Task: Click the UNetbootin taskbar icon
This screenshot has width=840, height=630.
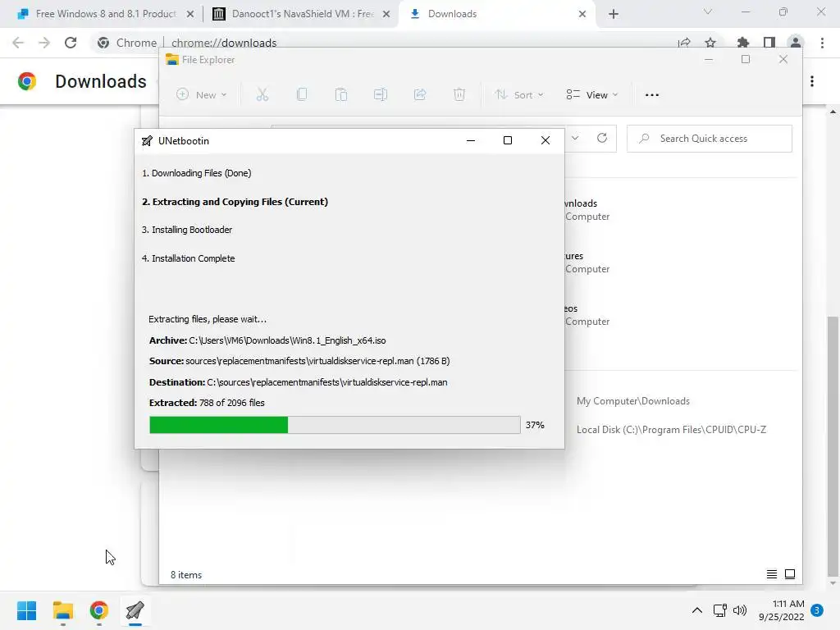Action: click(135, 610)
